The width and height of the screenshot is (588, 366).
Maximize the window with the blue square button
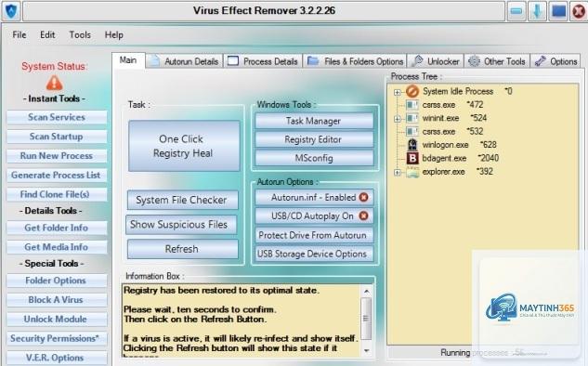click(x=558, y=11)
